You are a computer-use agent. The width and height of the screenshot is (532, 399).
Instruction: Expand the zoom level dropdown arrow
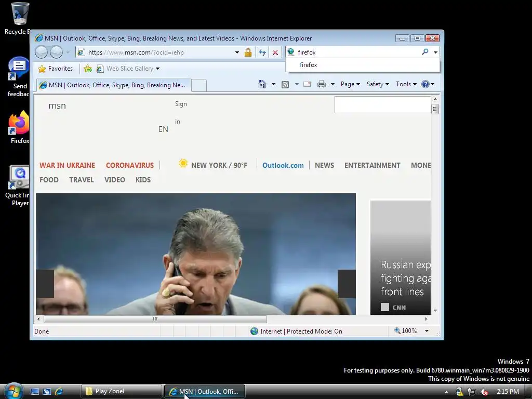click(x=427, y=331)
